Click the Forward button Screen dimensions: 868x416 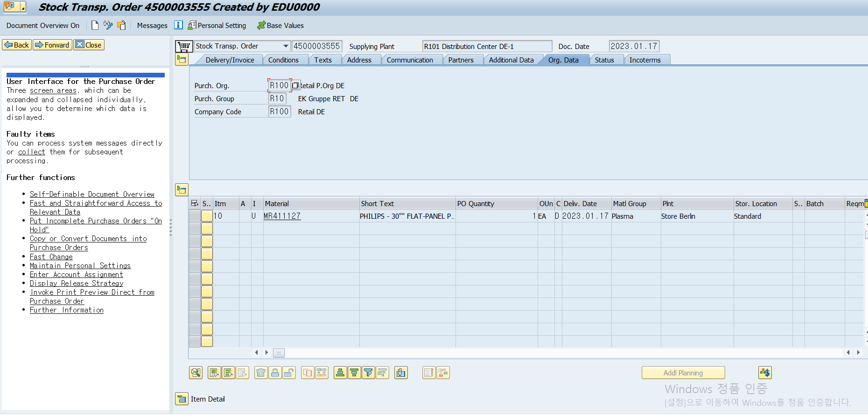click(52, 45)
